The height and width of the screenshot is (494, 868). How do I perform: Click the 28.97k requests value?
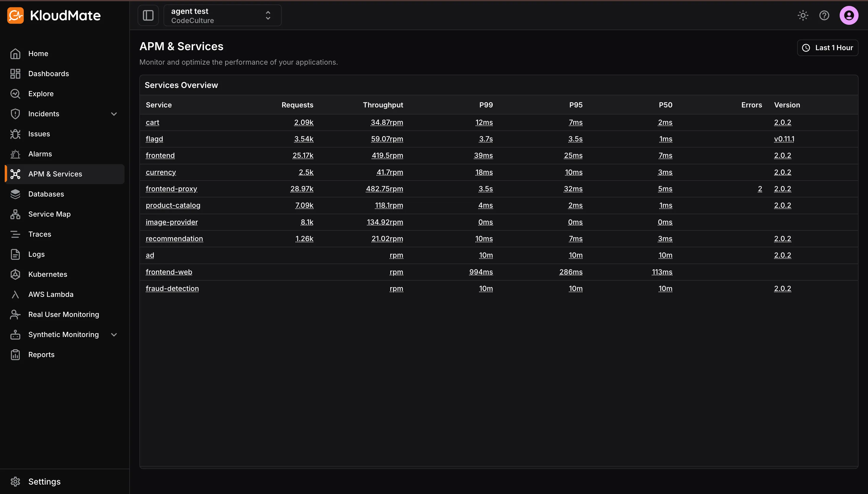(302, 189)
